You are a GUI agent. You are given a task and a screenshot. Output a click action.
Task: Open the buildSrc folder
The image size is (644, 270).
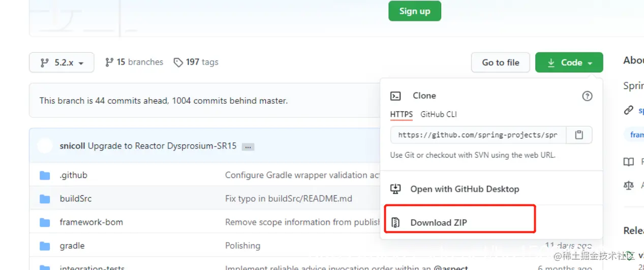coord(76,198)
